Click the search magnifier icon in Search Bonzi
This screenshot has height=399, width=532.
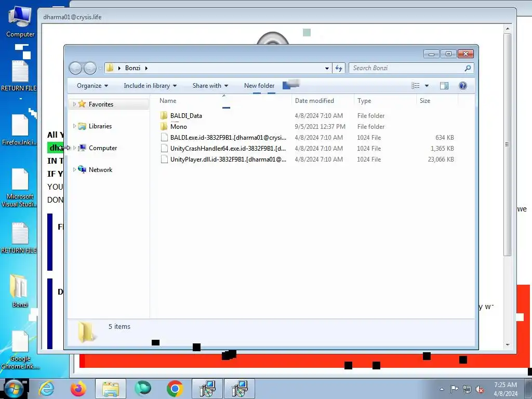point(468,68)
